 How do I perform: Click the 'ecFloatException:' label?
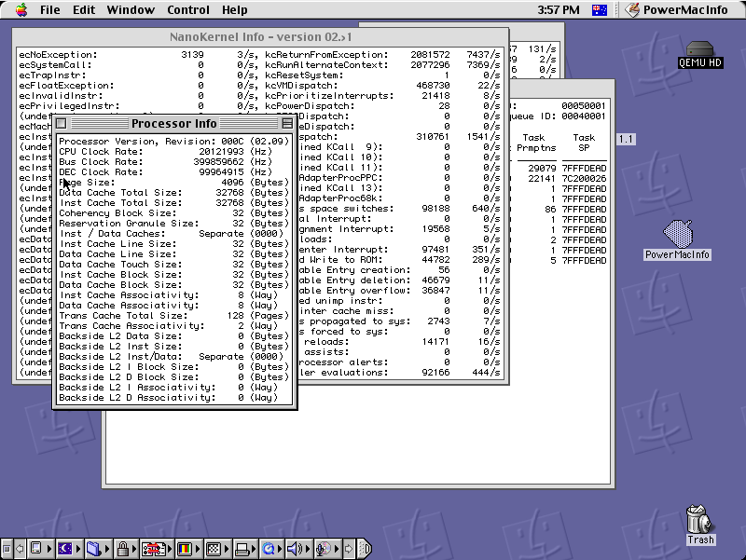pos(66,86)
